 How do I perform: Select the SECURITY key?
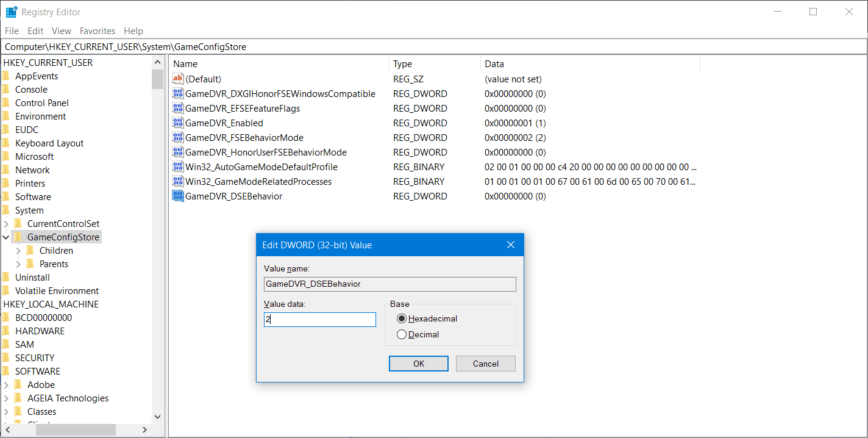[x=35, y=357]
